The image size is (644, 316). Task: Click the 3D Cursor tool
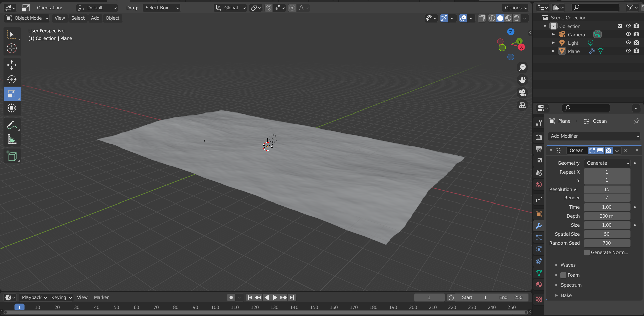(12, 48)
